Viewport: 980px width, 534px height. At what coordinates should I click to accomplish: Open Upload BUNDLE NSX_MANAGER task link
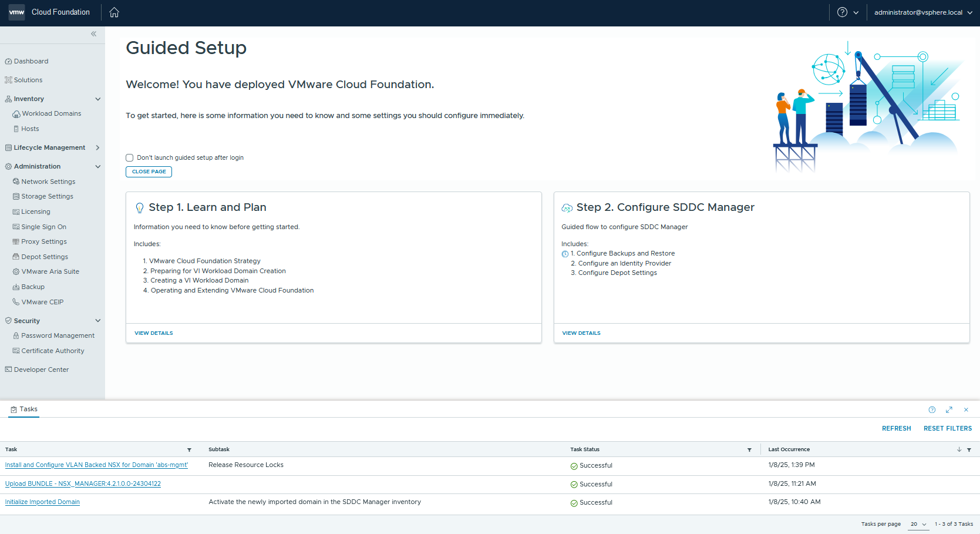(x=83, y=484)
